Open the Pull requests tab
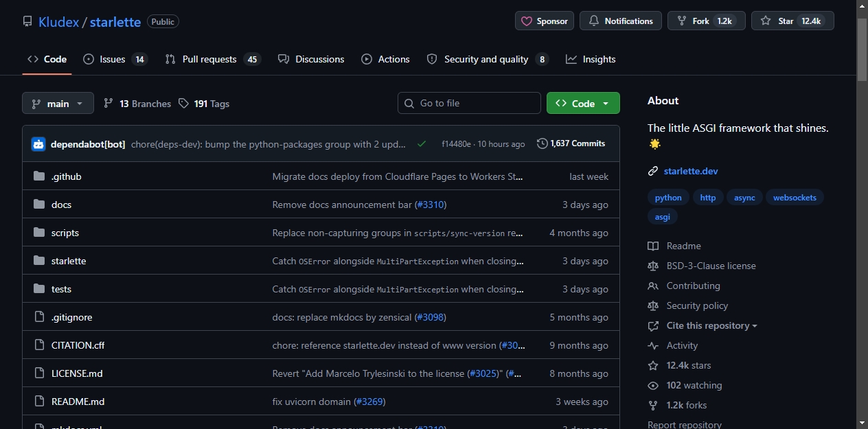This screenshot has height=429, width=868. coord(213,59)
